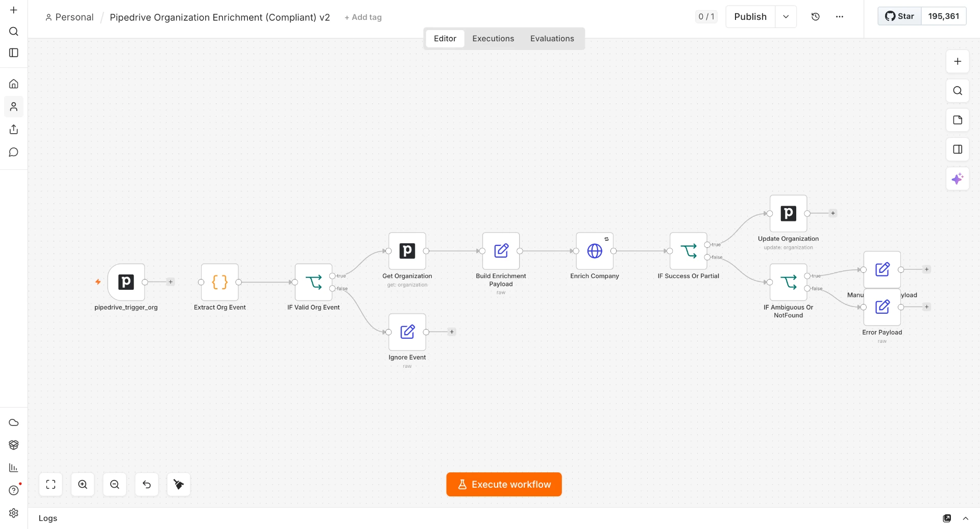Click Execute workflow button

(x=504, y=485)
